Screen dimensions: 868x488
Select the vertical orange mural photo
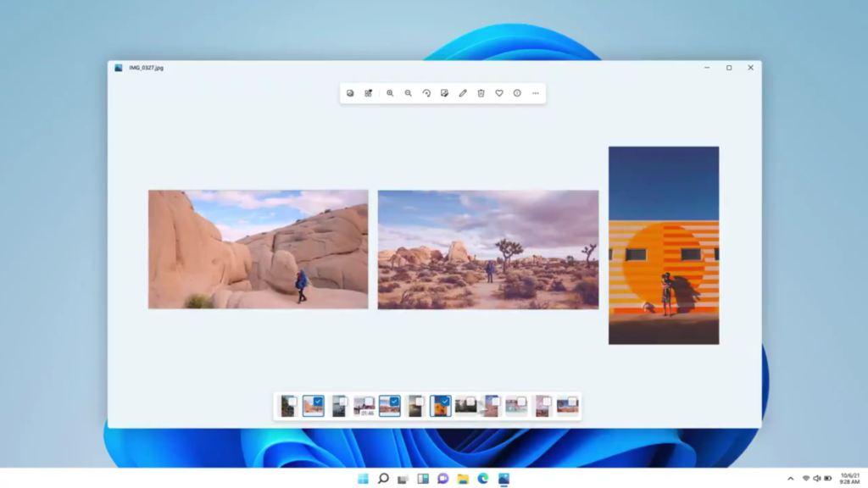click(664, 246)
